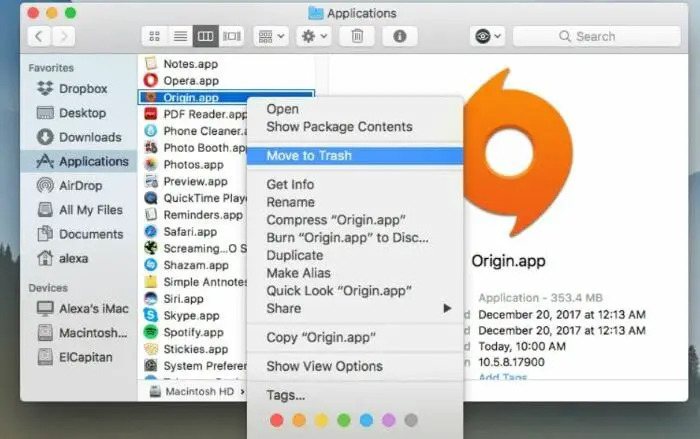The height and width of the screenshot is (439, 700).
Task: Switch to Cover Flow view
Action: coord(231,36)
